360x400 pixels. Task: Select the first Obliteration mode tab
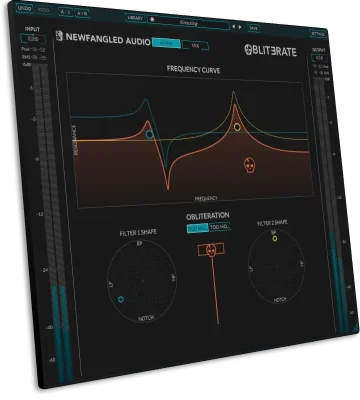198,228
